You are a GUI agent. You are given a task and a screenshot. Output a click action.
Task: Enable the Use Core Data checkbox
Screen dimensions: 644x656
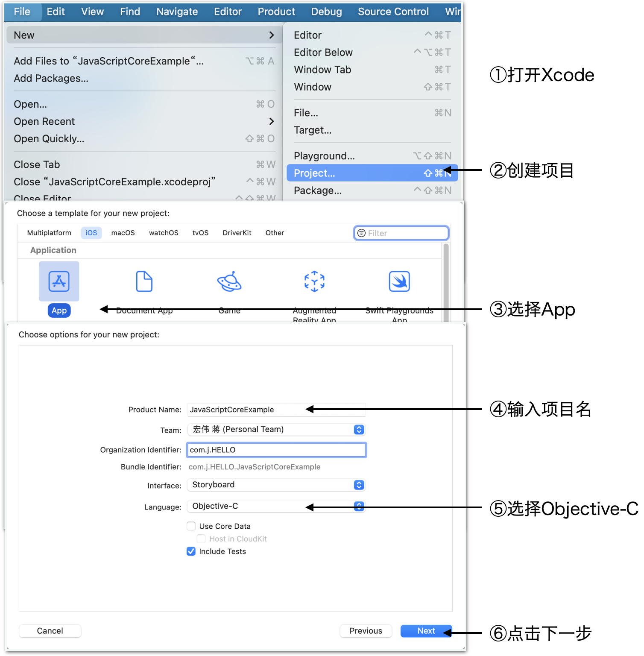click(191, 526)
